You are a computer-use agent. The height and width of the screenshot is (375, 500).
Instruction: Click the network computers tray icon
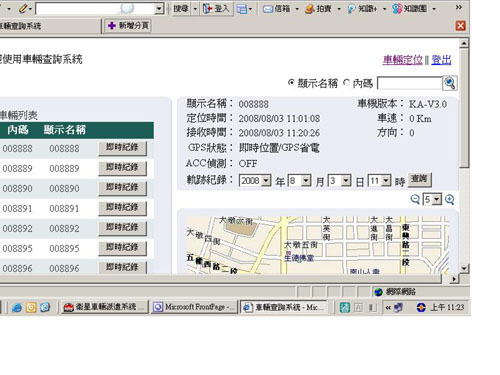398,307
